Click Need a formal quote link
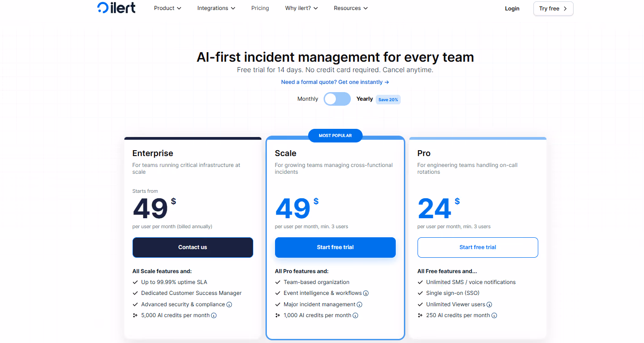Image resolution: width=644 pixels, height=343 pixels. (335, 82)
